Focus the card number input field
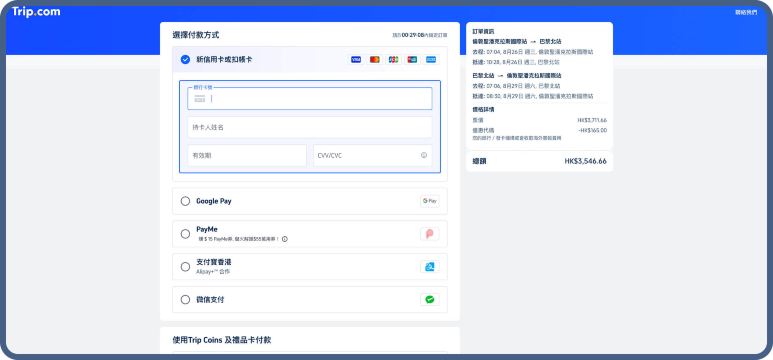This screenshot has height=360, width=773. 310,99
